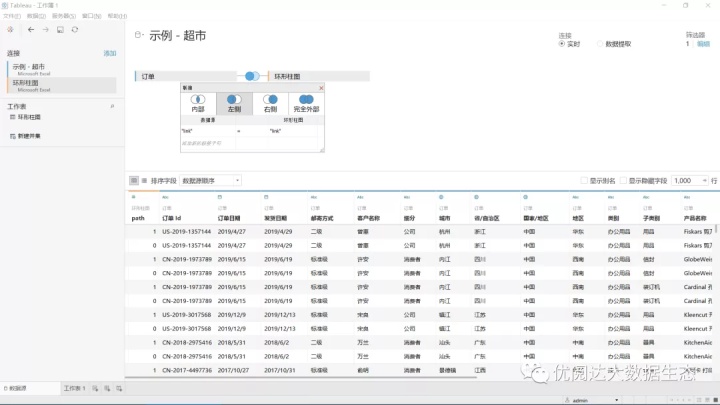Click globe type icon above 省/自治区 column
The width and height of the screenshot is (720, 405).
477,197
